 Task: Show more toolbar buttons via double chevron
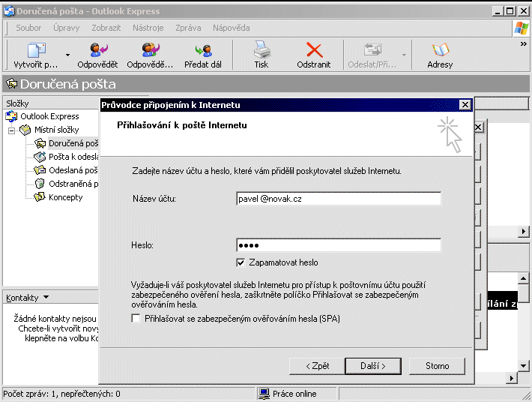click(x=524, y=43)
